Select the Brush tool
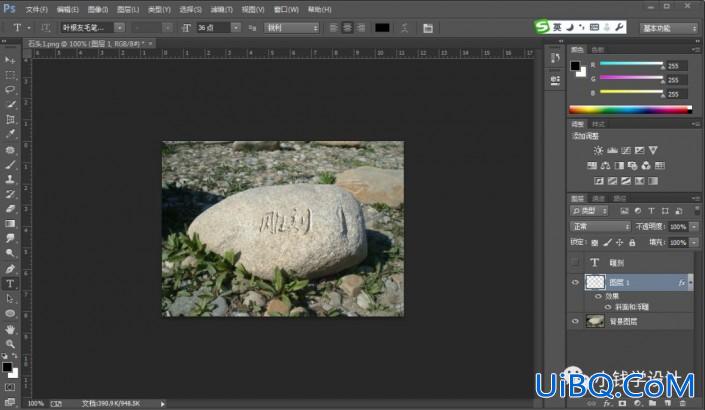The width and height of the screenshot is (705, 410). click(10, 165)
